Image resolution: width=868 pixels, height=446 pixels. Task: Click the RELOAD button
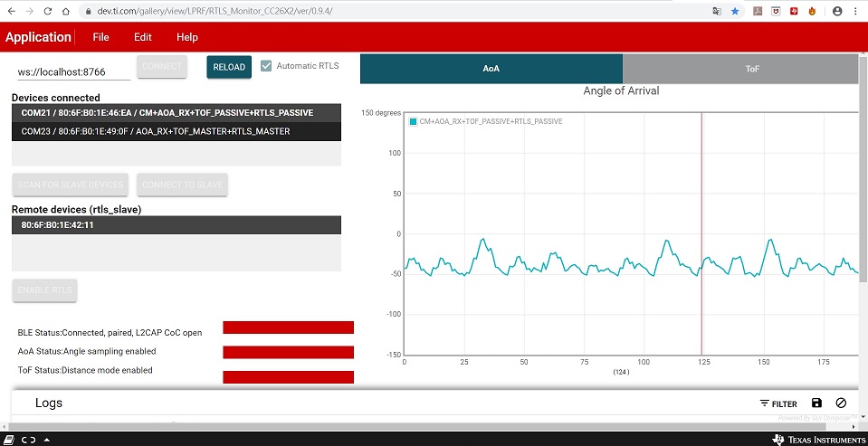(x=229, y=67)
